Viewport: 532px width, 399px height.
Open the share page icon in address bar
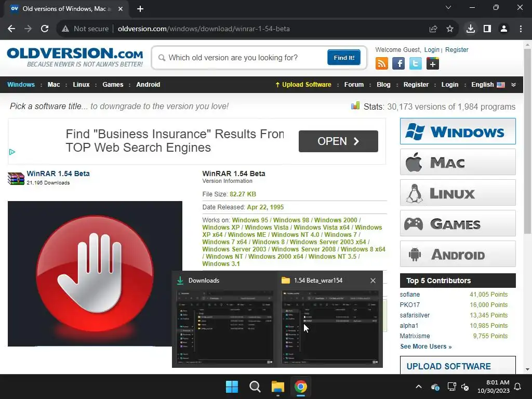click(433, 29)
